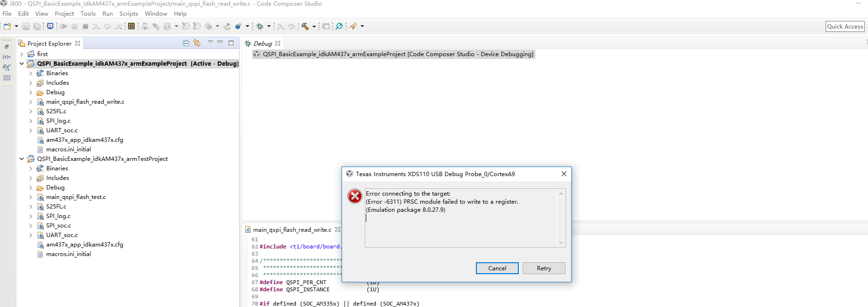Minimize the Project Explorer panel
This screenshot has width=868, height=307.
pos(220,42)
